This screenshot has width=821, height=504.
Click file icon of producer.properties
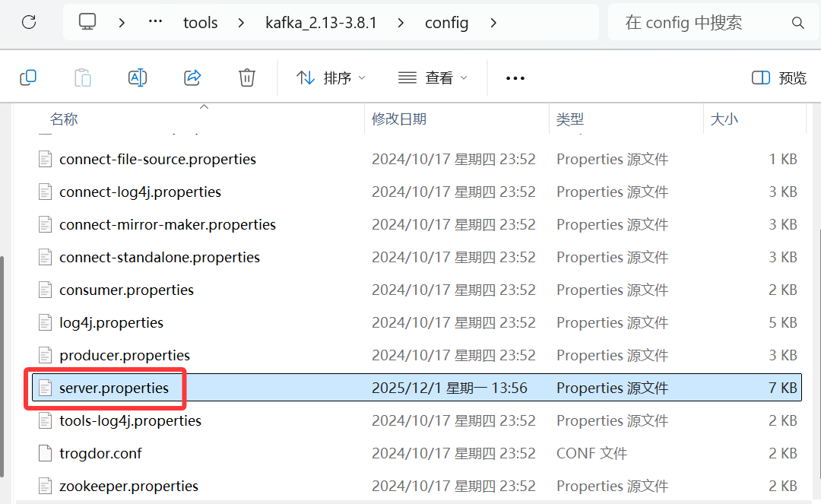tap(46, 355)
